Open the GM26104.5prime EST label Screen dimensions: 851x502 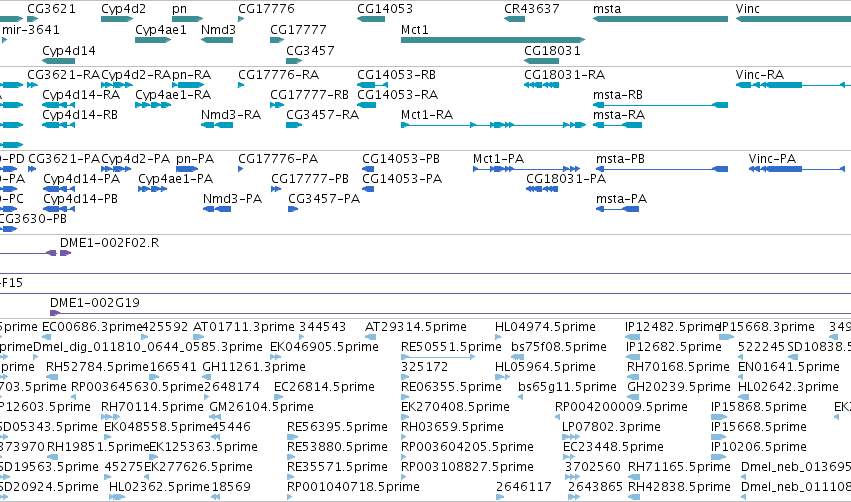[261, 408]
